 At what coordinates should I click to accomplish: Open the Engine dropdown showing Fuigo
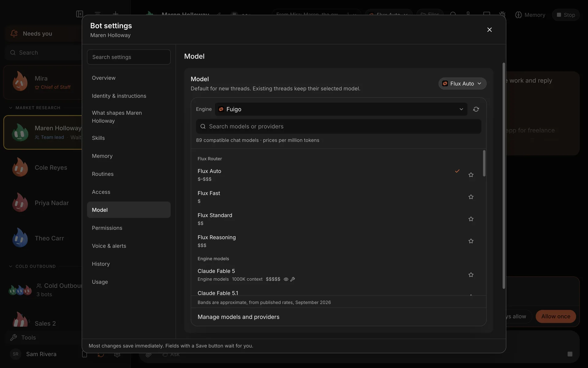pyautogui.click(x=341, y=109)
